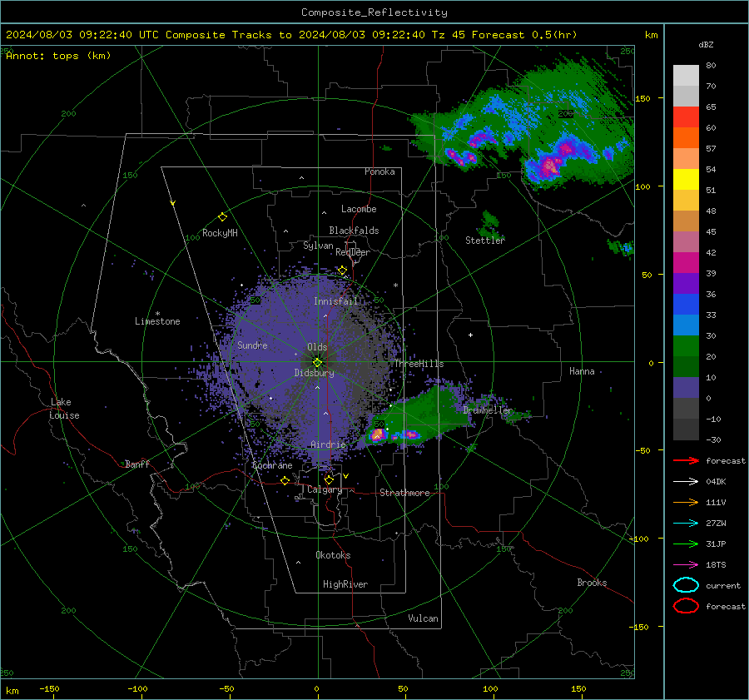Click the Okotoks town label
This screenshot has height=700, width=749.
tap(333, 555)
